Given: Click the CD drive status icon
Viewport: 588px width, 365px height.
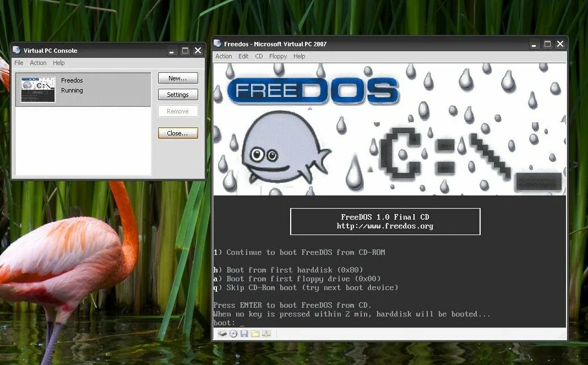Looking at the screenshot, I should pyautogui.click(x=233, y=334).
